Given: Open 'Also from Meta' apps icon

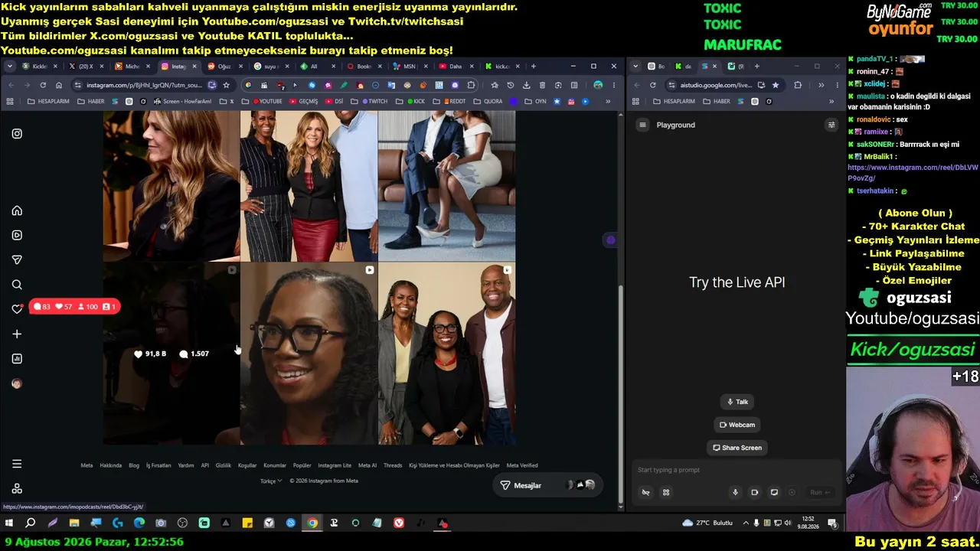Looking at the screenshot, I should point(17,488).
